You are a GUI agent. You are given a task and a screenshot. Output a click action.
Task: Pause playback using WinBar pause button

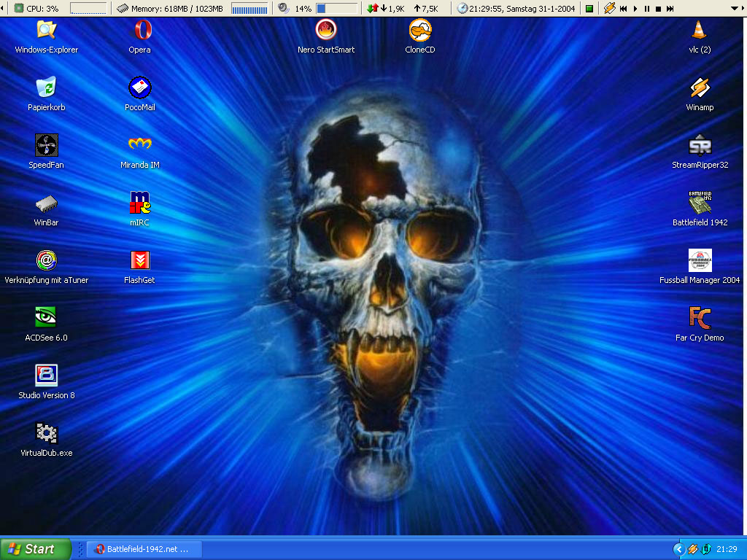[x=646, y=9]
